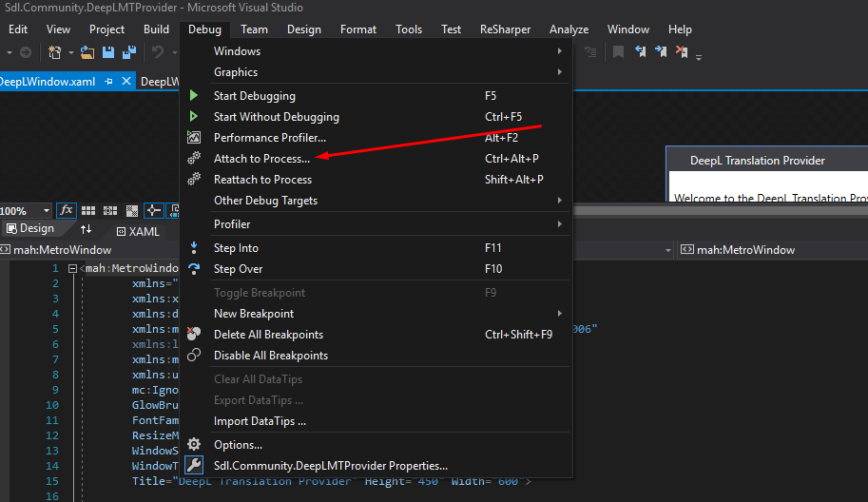Open the toolbar overflow options arrow
The width and height of the screenshot is (868, 502).
pos(699,58)
